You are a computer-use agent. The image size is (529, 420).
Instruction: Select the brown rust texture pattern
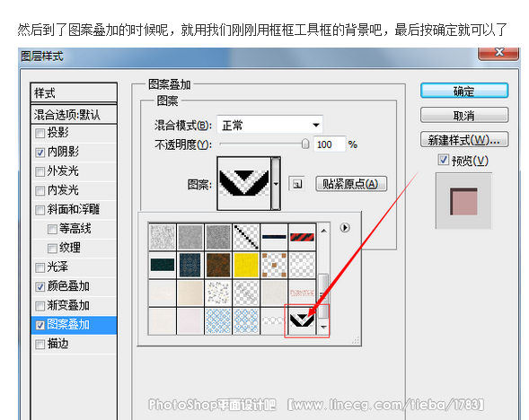218,265
